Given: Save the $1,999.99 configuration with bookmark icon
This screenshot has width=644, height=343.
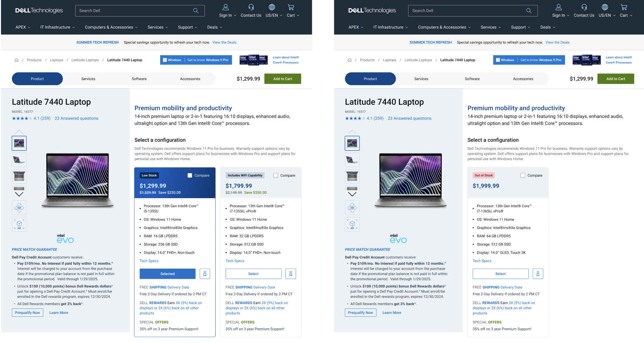Looking at the screenshot, I should tap(538, 274).
